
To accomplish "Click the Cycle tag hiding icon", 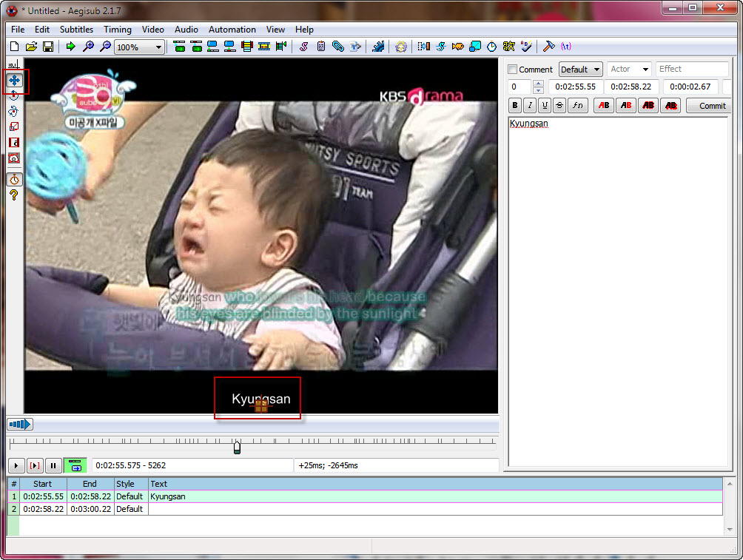I will click(x=566, y=47).
